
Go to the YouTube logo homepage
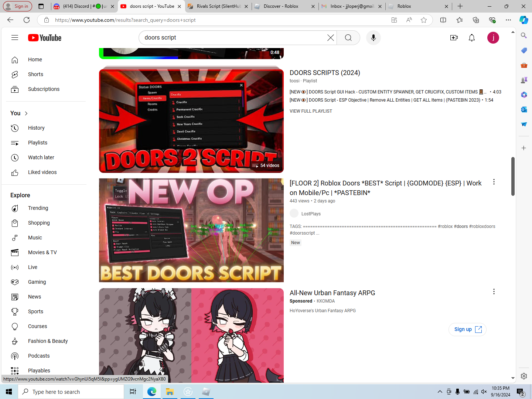coord(45,38)
